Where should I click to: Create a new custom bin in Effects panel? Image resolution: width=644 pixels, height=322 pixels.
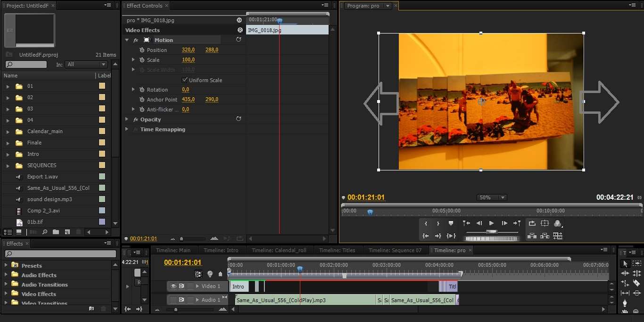[92, 308]
